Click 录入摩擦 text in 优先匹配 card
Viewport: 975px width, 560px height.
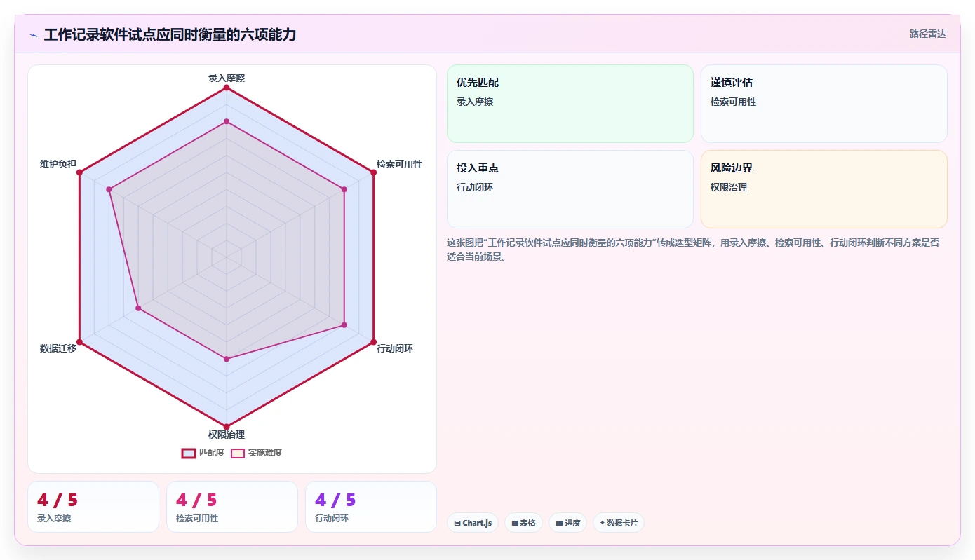coord(475,102)
